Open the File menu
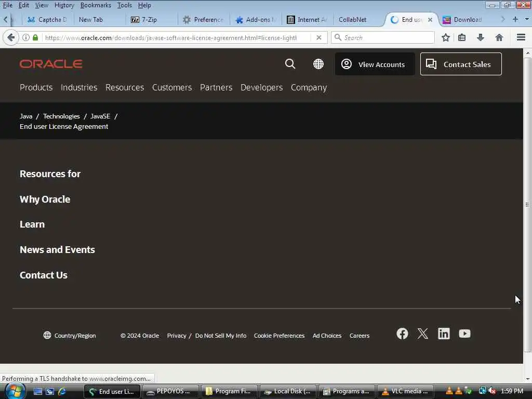This screenshot has width=532, height=399. 7,5
